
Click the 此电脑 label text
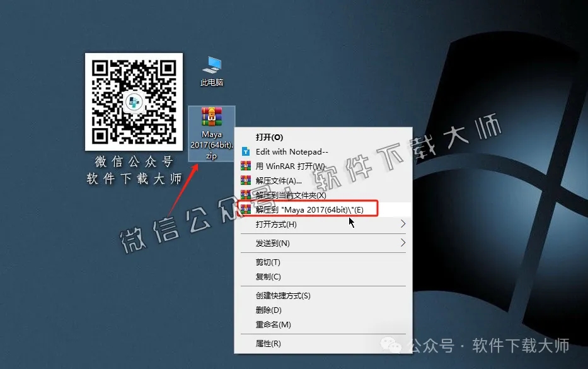coord(212,83)
